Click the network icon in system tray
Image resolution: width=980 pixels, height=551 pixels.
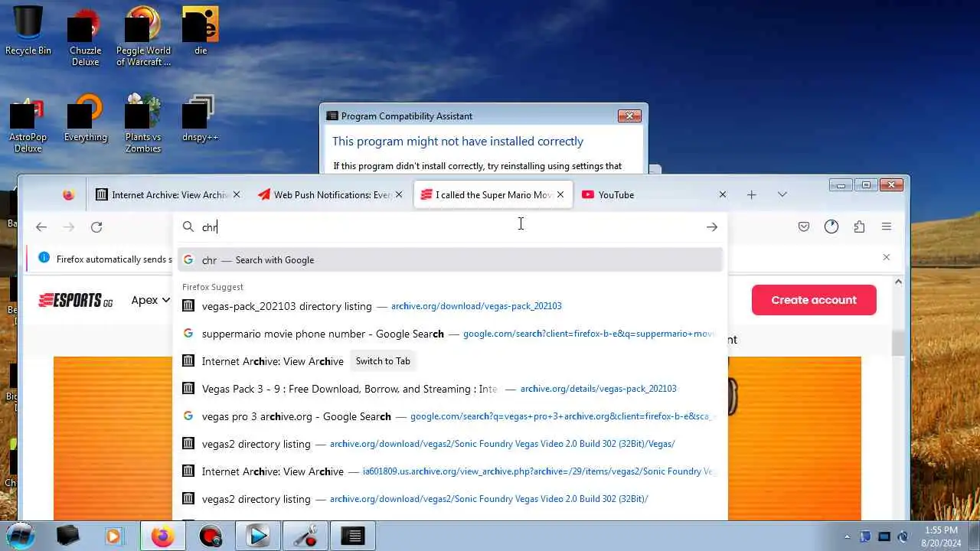coord(884,536)
